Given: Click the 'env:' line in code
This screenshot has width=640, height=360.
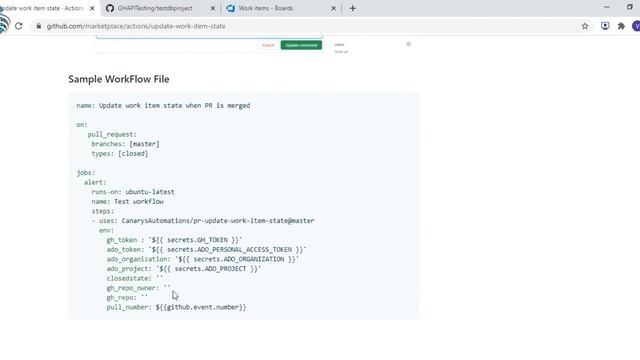Looking at the screenshot, I should (107, 231).
